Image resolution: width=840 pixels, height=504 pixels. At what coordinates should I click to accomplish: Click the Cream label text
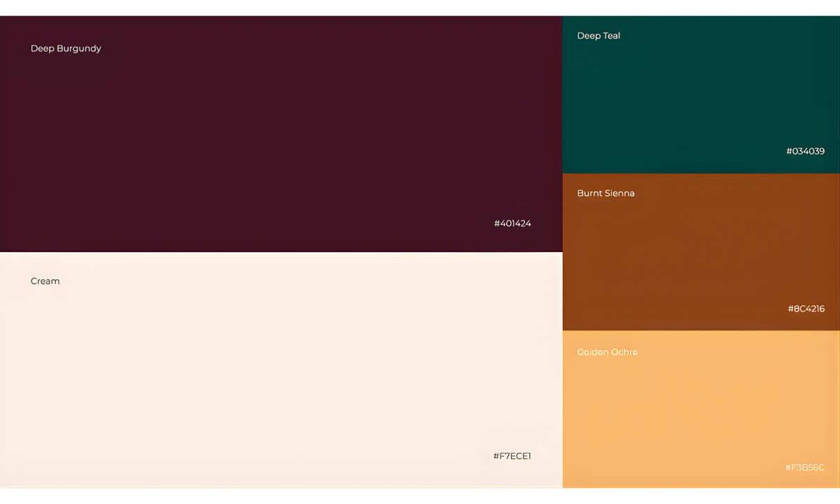(45, 281)
